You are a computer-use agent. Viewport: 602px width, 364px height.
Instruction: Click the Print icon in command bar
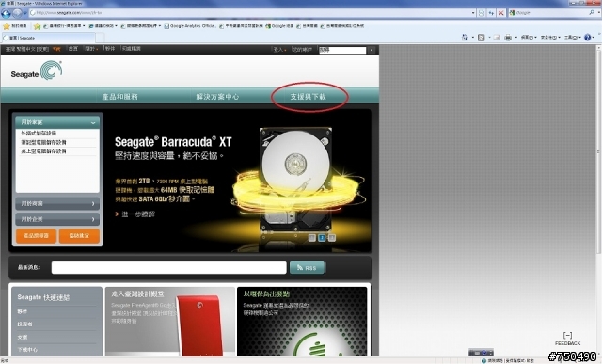coord(508,38)
